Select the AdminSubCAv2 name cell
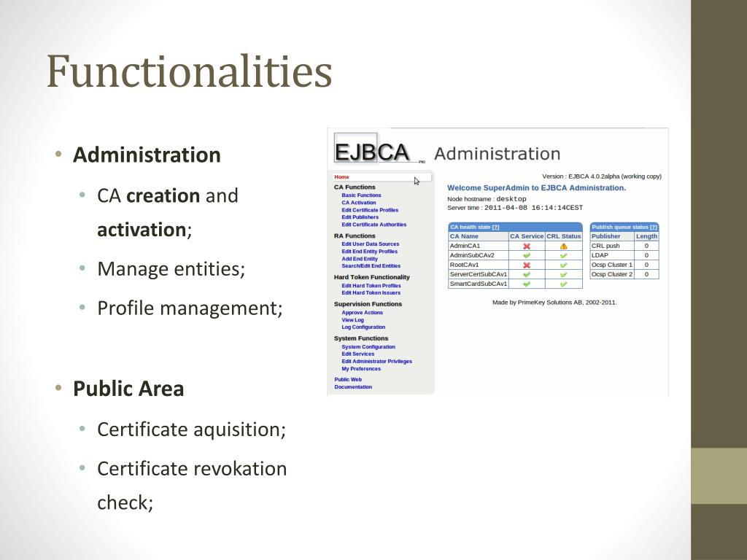 tap(479, 256)
